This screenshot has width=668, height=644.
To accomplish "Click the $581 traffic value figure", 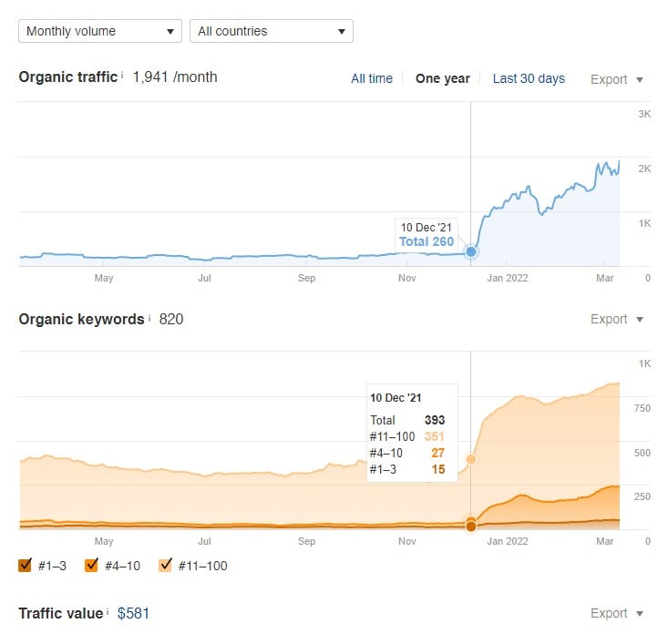I will pyautogui.click(x=133, y=613).
